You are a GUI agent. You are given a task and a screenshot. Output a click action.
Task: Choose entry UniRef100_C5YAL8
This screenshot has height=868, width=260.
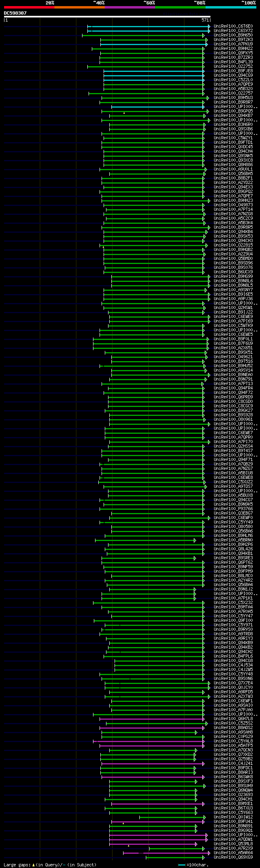tap(233, 741)
